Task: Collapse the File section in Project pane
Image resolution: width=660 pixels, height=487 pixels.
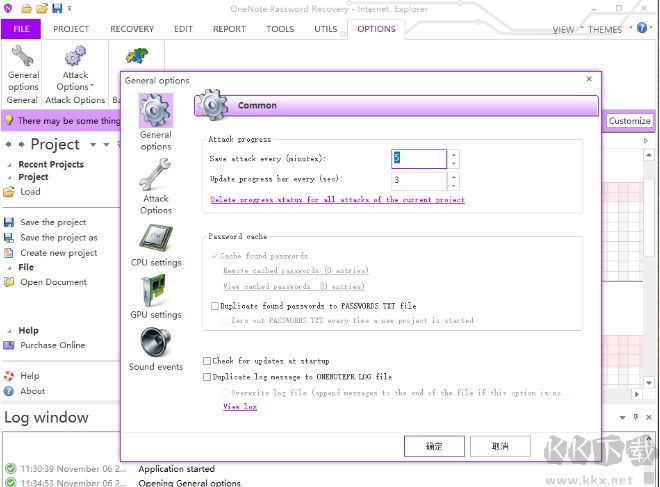Action: pos(9,268)
